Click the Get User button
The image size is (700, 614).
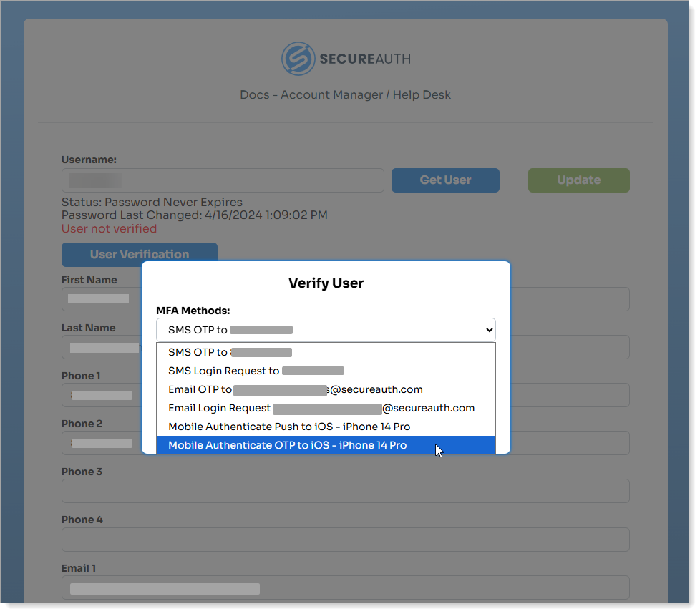pos(445,180)
